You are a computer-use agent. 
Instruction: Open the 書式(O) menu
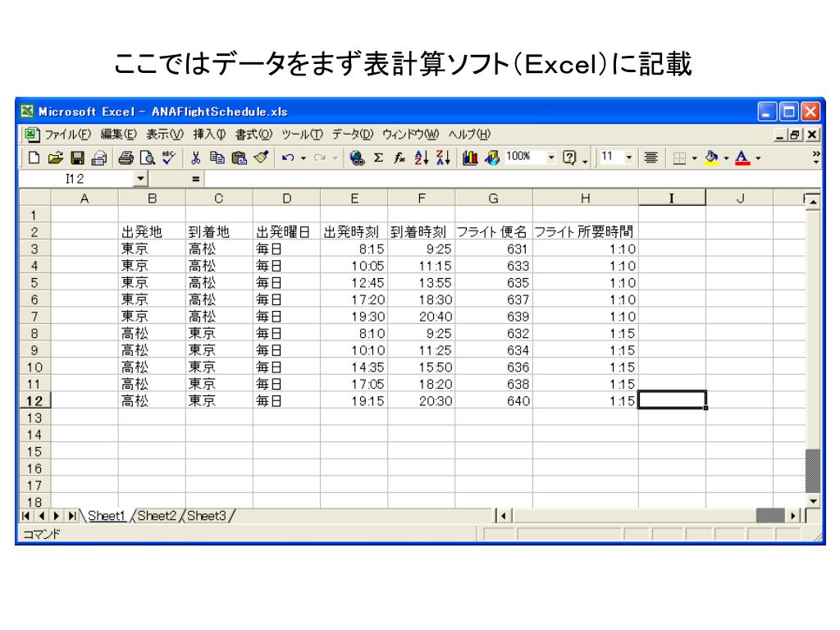(254, 135)
